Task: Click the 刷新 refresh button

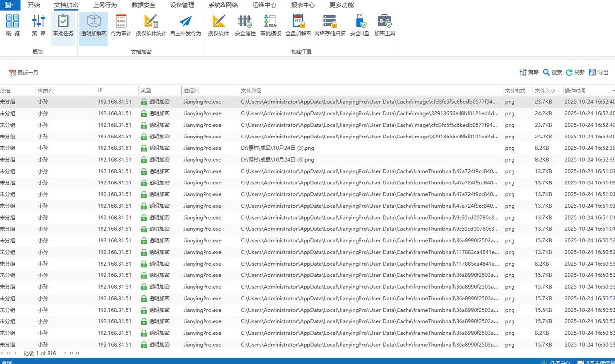Action: pyautogui.click(x=575, y=72)
